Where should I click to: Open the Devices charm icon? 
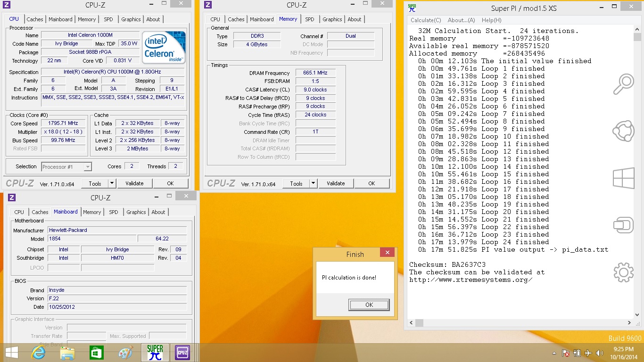coord(623,225)
